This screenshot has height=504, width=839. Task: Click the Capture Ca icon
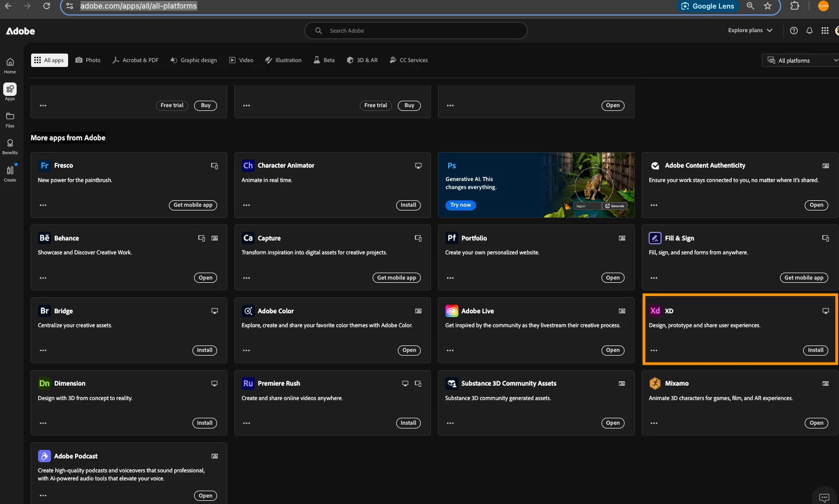tap(248, 238)
